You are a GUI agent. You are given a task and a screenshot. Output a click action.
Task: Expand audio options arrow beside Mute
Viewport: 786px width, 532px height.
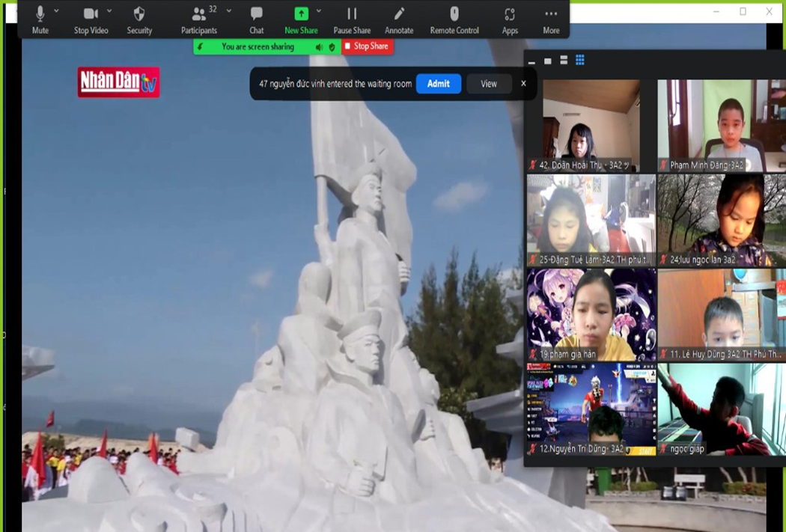[57, 11]
